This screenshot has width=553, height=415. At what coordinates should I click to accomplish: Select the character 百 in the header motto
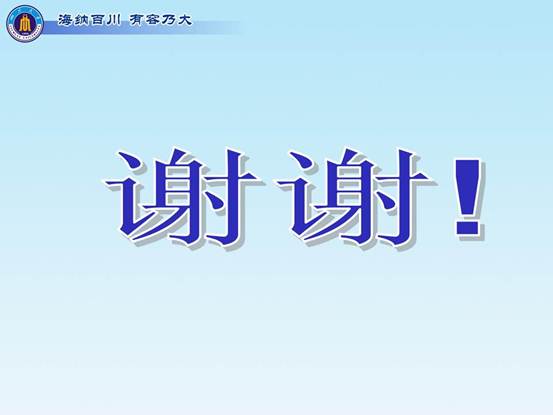coord(98,20)
